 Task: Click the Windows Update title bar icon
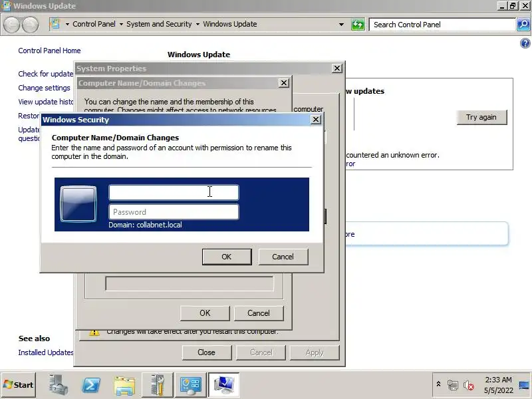6,5
